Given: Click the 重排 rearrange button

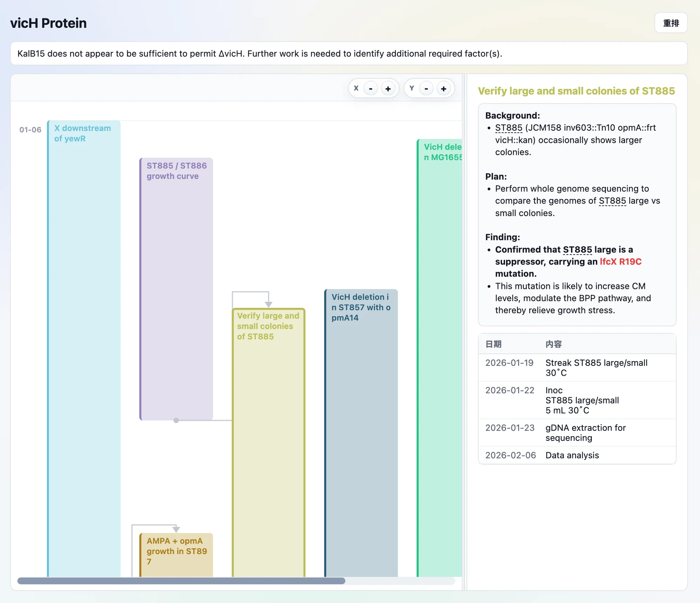Looking at the screenshot, I should pyautogui.click(x=671, y=23).
